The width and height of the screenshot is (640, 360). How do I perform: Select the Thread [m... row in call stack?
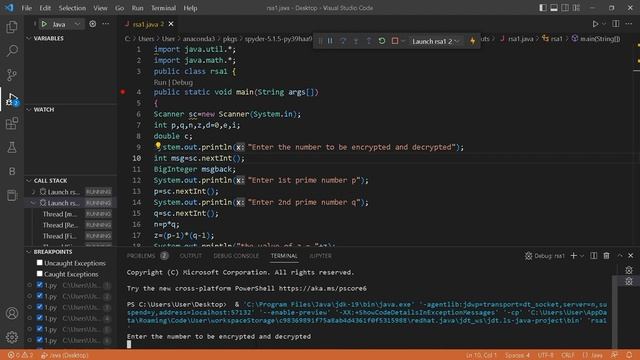click(x=71, y=214)
